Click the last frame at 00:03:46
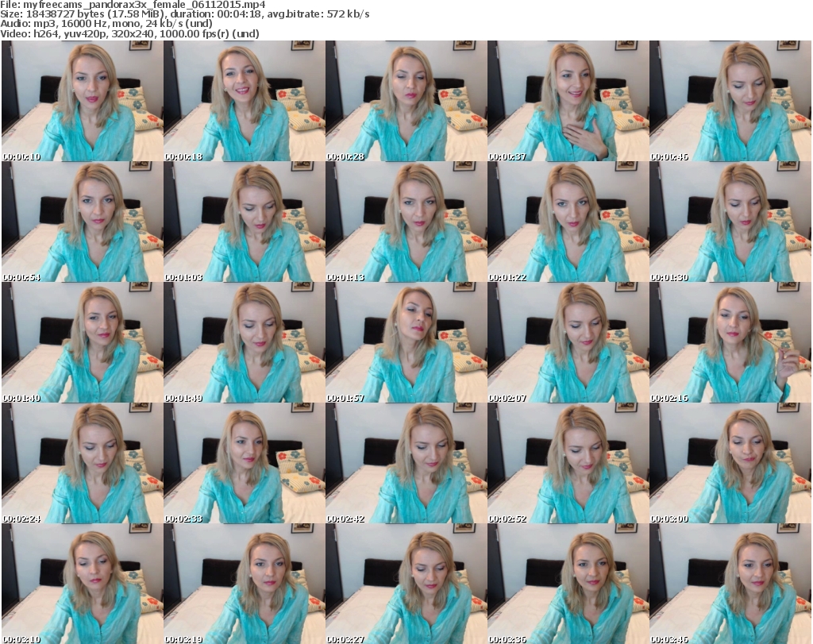 click(730, 584)
